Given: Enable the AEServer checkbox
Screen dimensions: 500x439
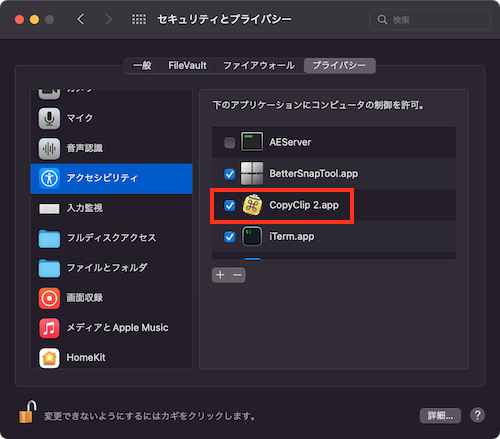Looking at the screenshot, I should [x=229, y=143].
